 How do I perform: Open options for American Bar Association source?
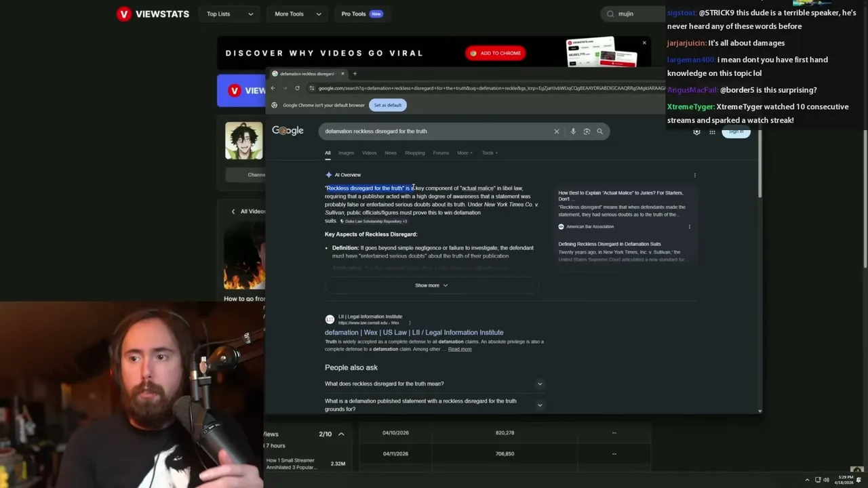[x=690, y=227]
